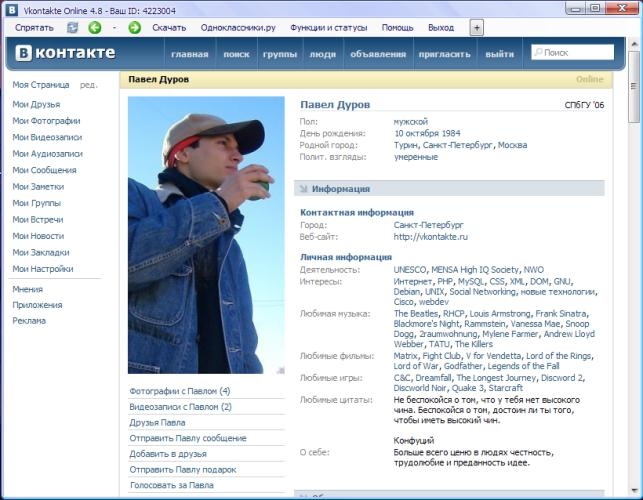Click Добавить в друзья
This screenshot has width=643, height=500.
tap(168, 454)
